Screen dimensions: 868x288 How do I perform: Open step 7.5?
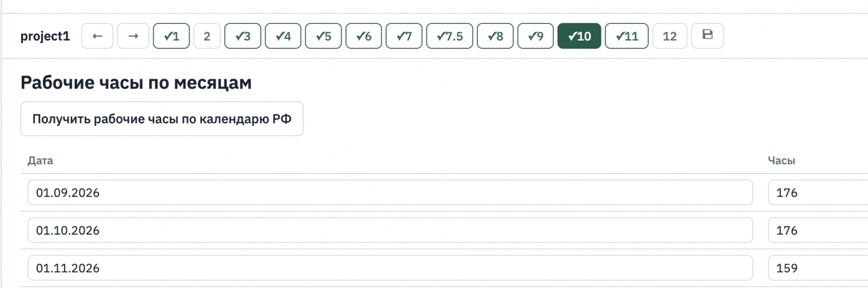pyautogui.click(x=450, y=36)
